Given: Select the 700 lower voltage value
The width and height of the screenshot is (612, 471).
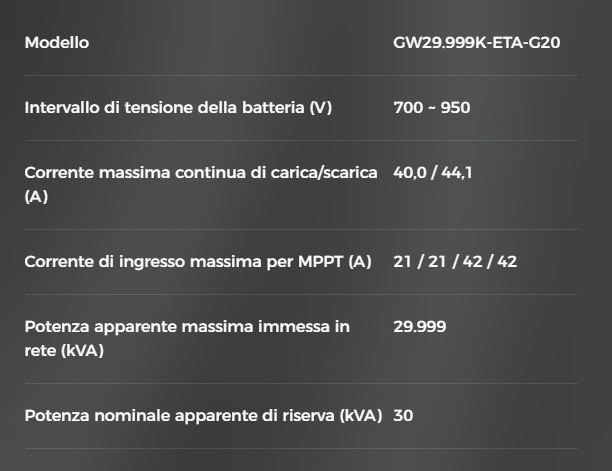Looking at the screenshot, I should [408, 108].
